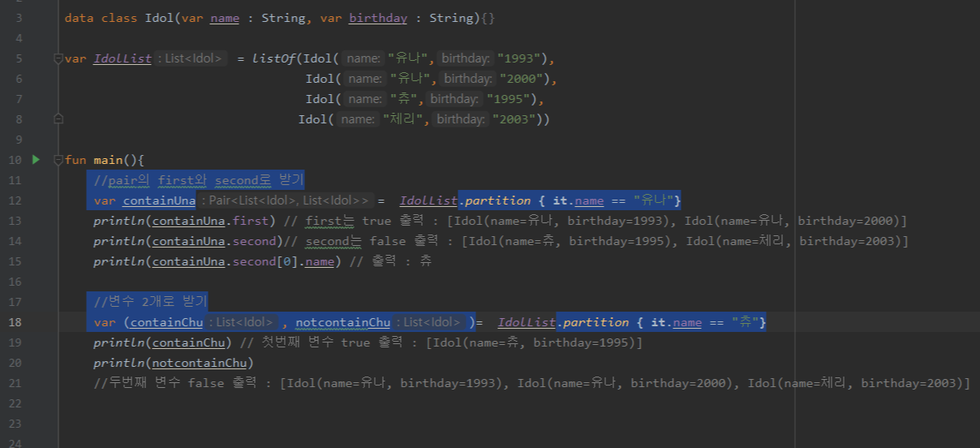The image size is (980, 448).
Task: Click the 'birthday:' parameter hint on line 6
Action: 468,79
